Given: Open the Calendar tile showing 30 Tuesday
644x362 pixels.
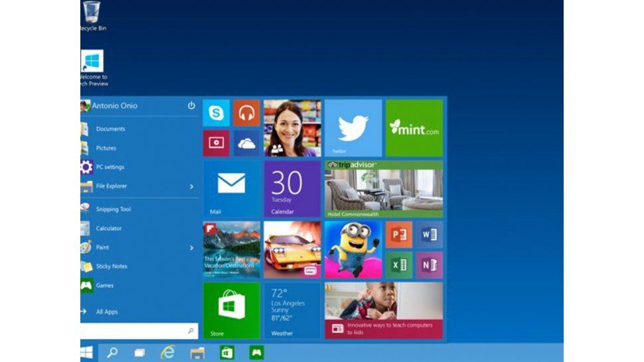Looking at the screenshot, I should tap(292, 189).
